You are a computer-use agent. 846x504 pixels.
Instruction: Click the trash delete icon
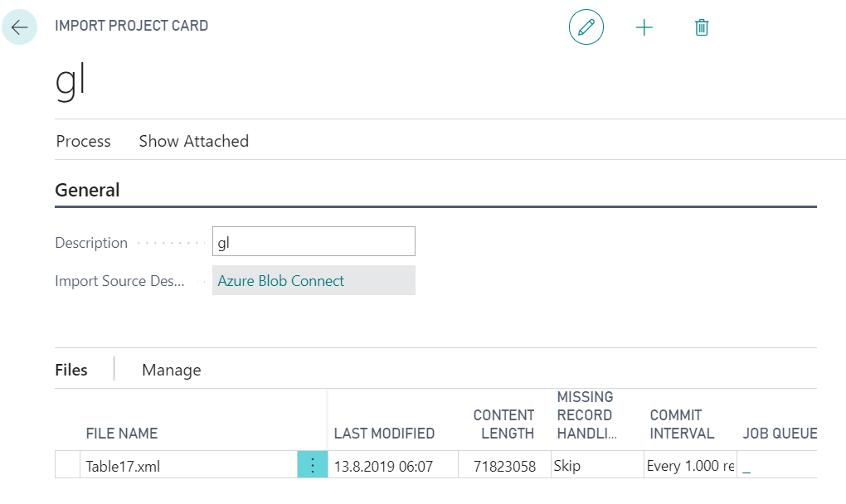pyautogui.click(x=702, y=27)
